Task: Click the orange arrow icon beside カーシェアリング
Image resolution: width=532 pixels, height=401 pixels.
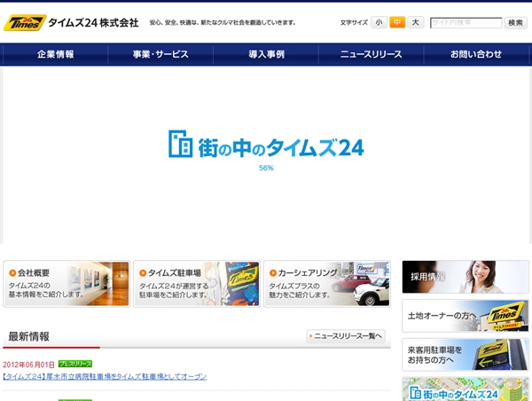Action: (273, 272)
